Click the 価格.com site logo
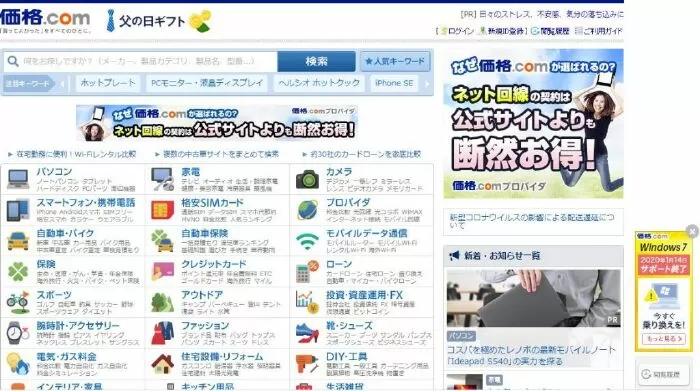Image resolution: width=700 pixels, height=391 pixels. tap(45, 19)
